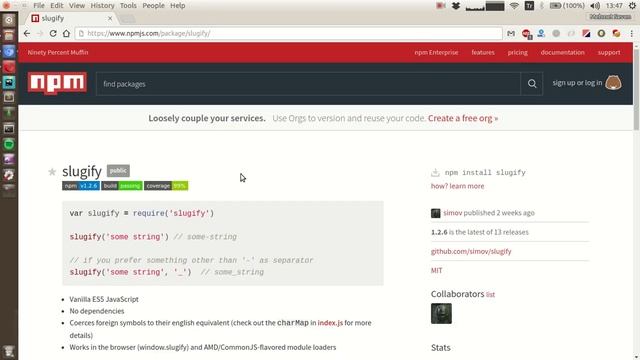Click the collaborator avatar thumbnail
640x360 pixels.
[x=441, y=313]
